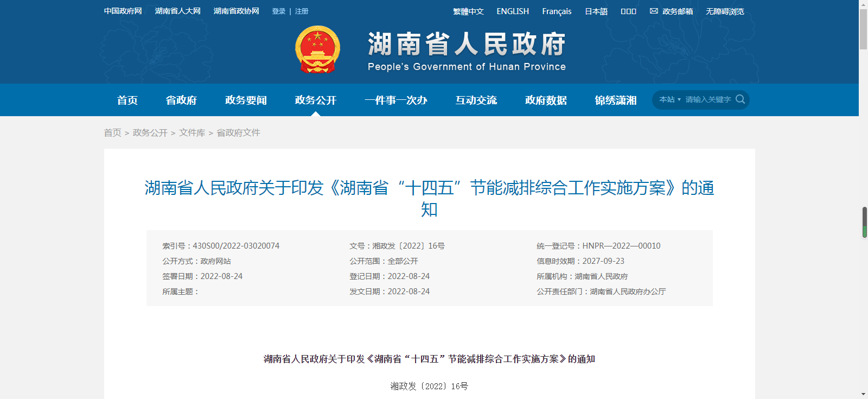Switch to ENGLISH version
Image resolution: width=868 pixels, height=399 pixels.
[513, 11]
